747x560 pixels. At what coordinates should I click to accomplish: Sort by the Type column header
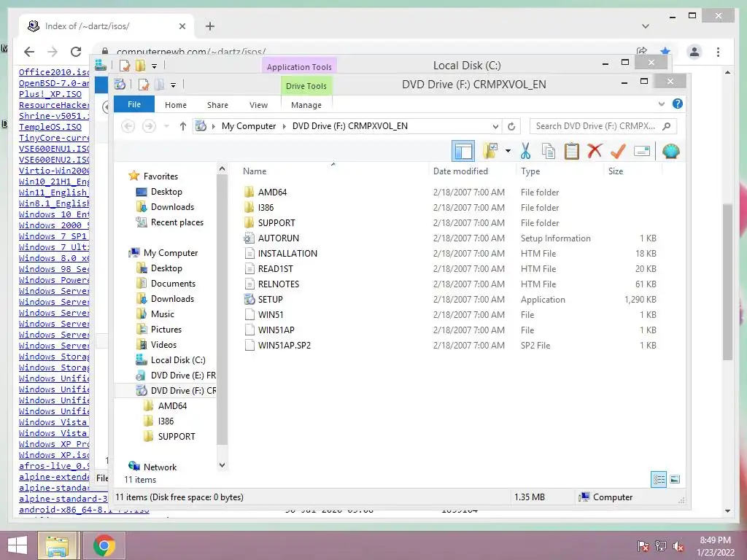[x=530, y=171]
